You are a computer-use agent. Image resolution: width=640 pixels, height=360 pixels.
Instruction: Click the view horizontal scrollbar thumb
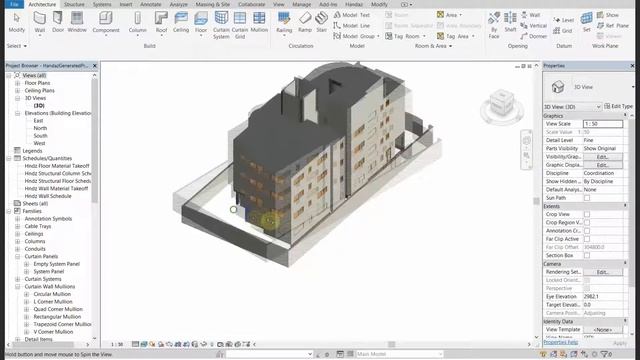[x=391, y=344]
